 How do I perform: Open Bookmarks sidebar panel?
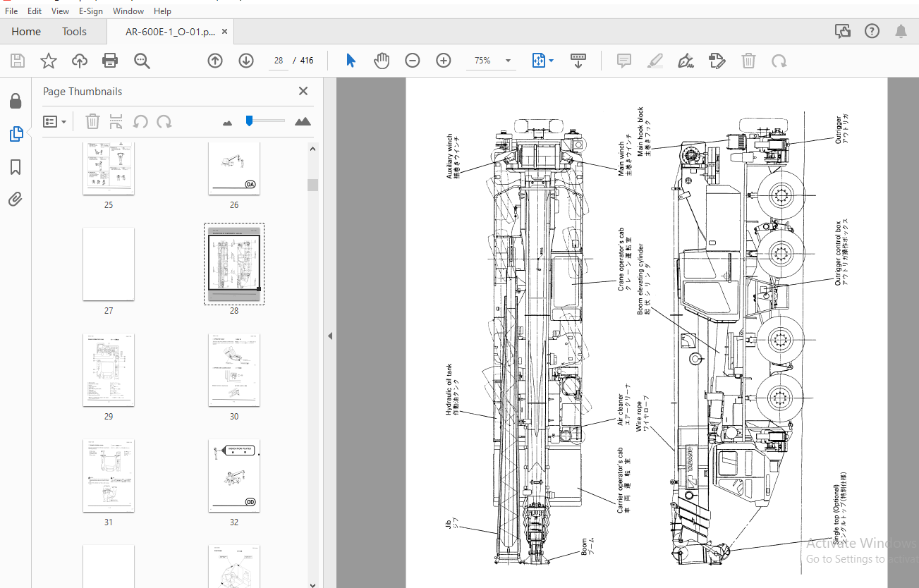(x=16, y=167)
